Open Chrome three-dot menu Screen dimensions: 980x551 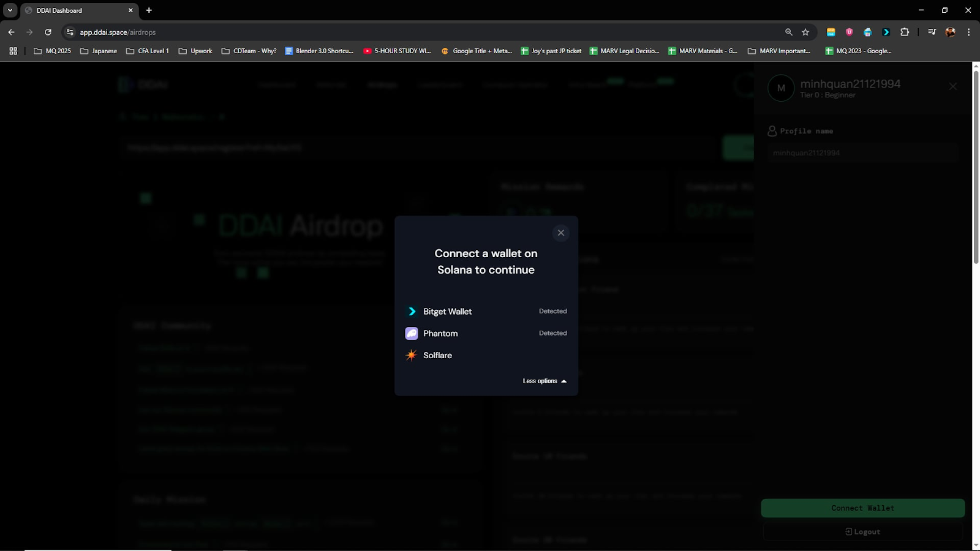pos(968,32)
